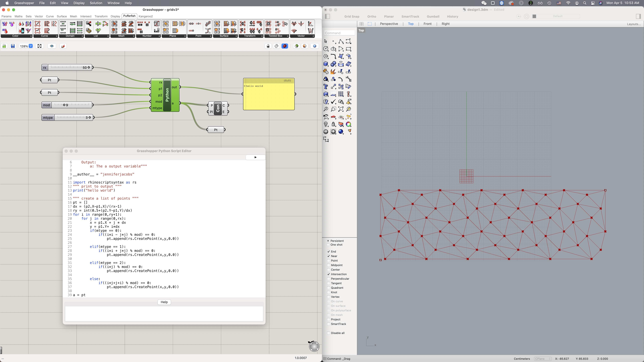
Task: Open the color wheel icon
Action: point(349,124)
